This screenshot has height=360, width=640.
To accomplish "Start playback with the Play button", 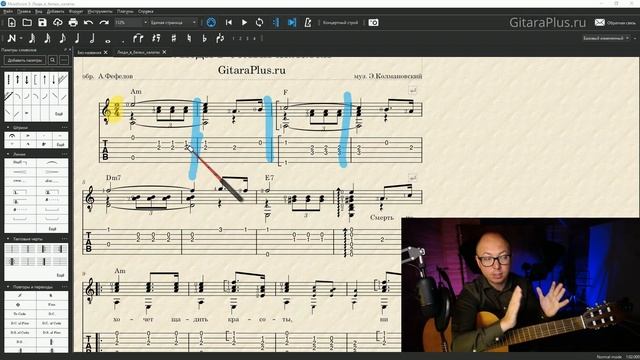I will tap(244, 22).
